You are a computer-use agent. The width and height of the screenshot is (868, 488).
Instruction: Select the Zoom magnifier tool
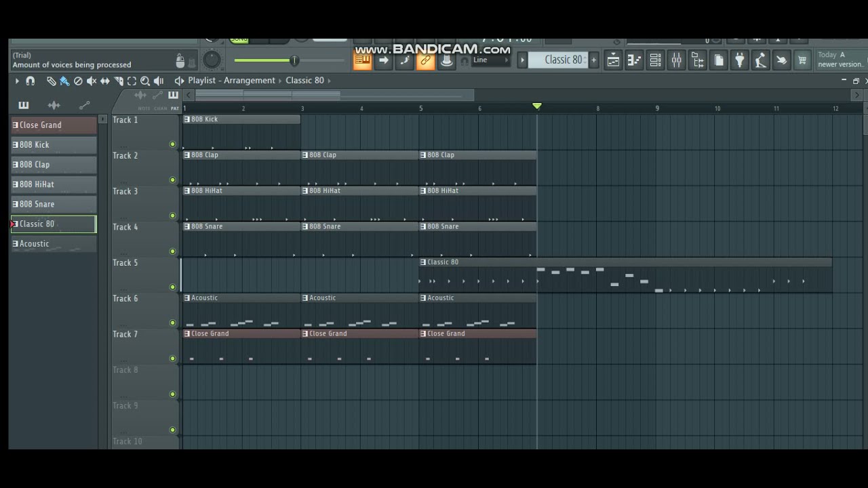click(145, 81)
